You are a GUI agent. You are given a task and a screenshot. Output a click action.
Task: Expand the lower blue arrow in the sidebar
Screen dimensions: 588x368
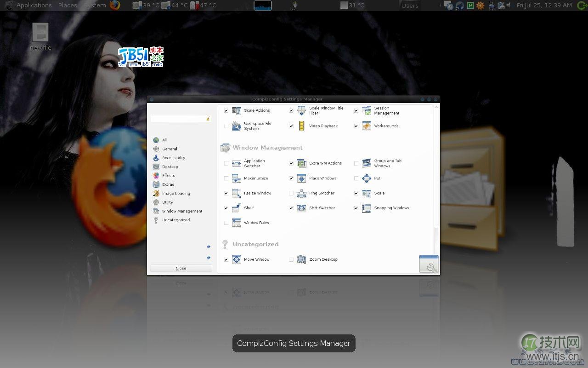pyautogui.click(x=209, y=258)
